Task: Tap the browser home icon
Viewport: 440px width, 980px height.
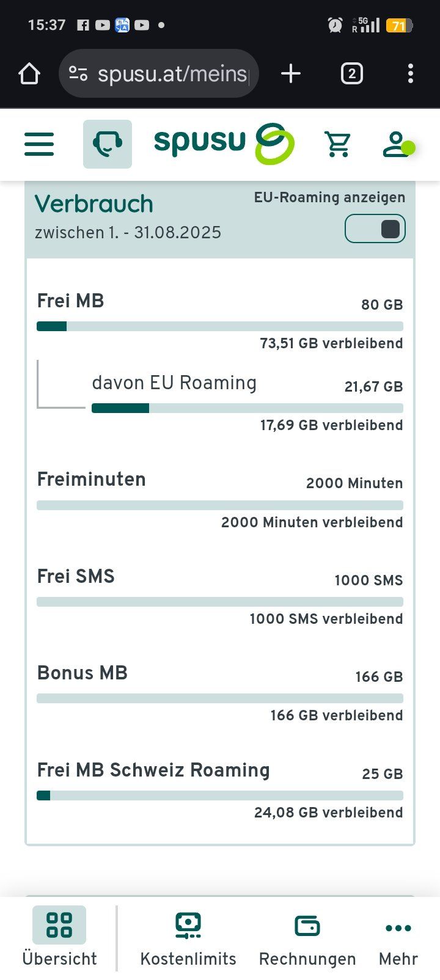Action: click(29, 74)
